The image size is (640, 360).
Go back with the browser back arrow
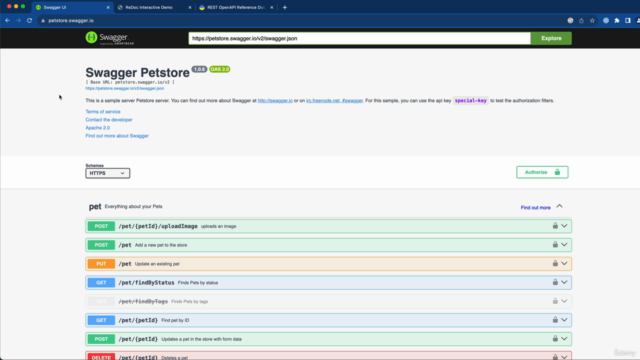[x=7, y=20]
